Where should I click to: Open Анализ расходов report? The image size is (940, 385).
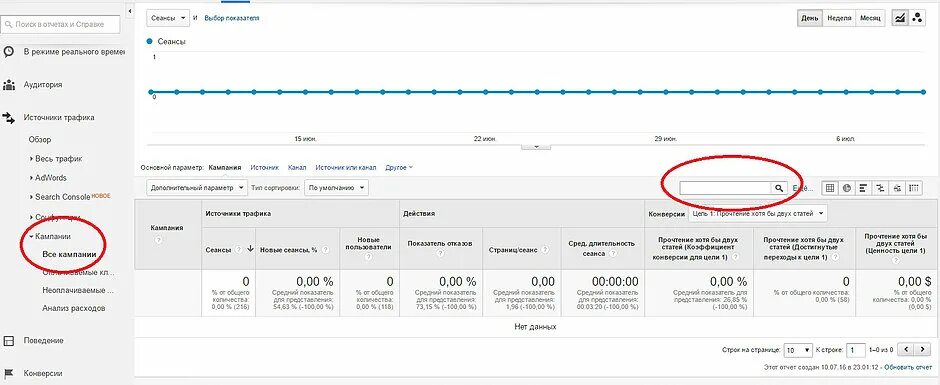74,308
